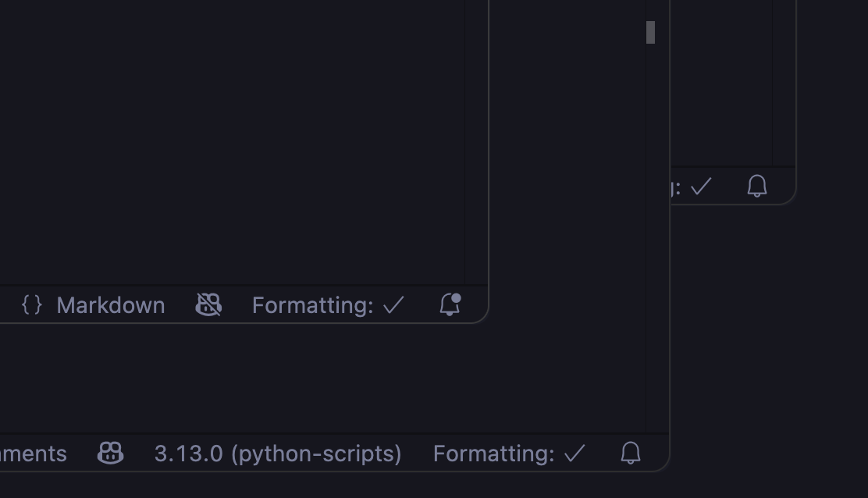Viewport: 868px width, 498px height.
Task: Click the active Copilot icon beside 3.13.0
Action: [x=110, y=453]
